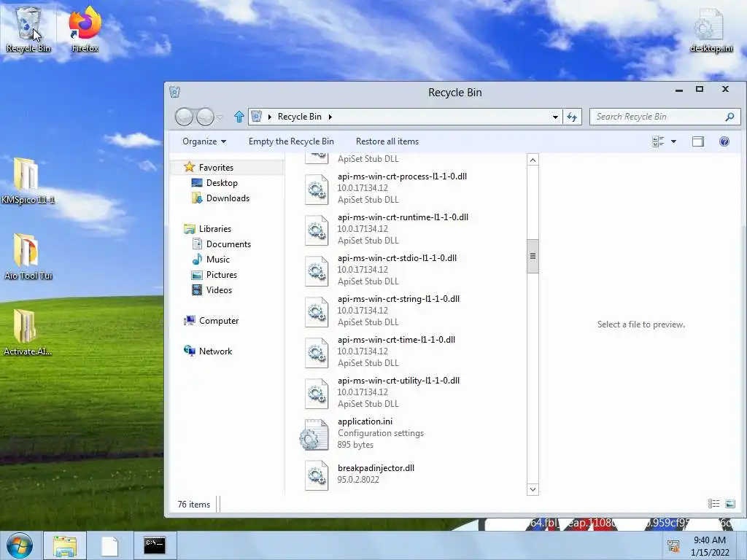Viewport: 747px width, 560px height.
Task: Click Empty the Recycle Bin
Action: coord(291,141)
